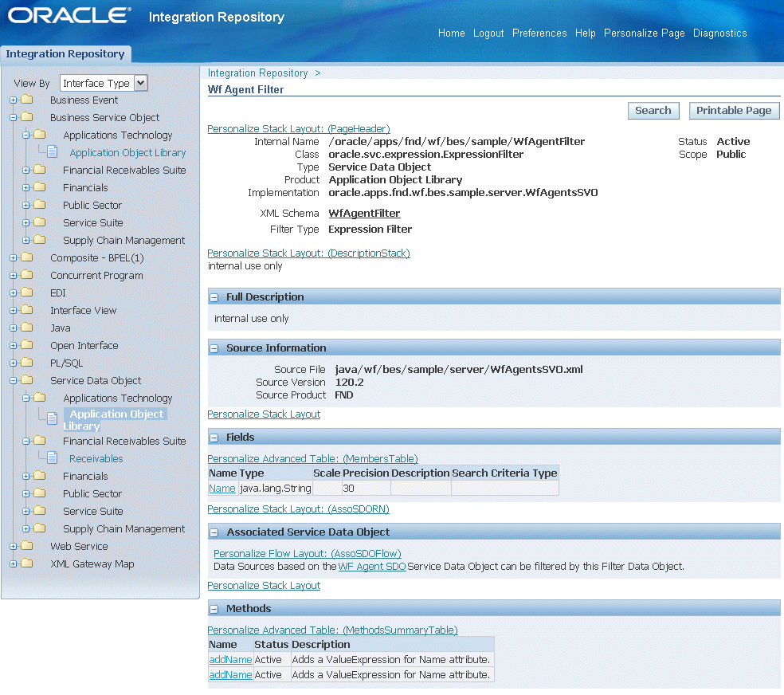Collapse the Full Description section
The image size is (784, 695).
tap(214, 297)
